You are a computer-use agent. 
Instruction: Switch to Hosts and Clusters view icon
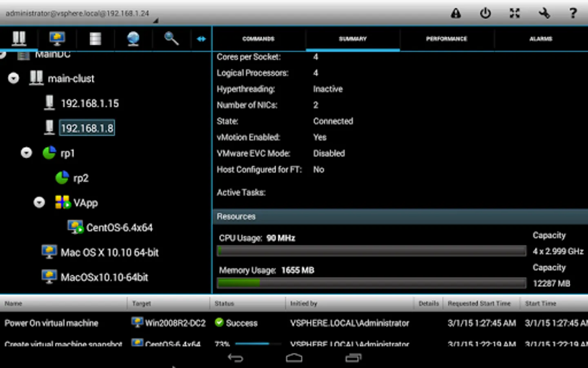[x=19, y=38]
